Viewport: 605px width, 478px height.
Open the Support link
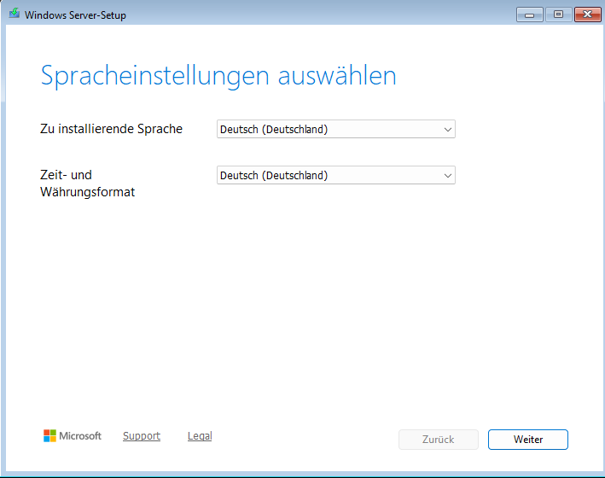click(141, 436)
